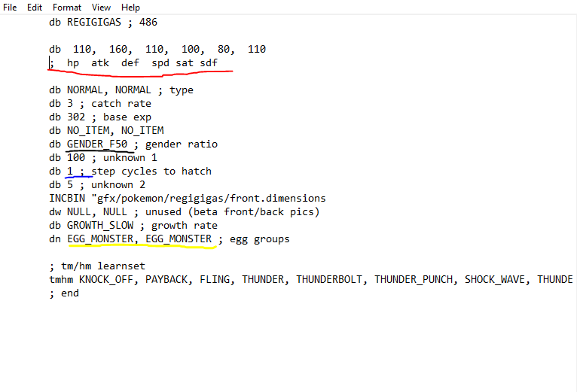The image size is (577, 392).
Task: Place cursor in 'hp atk def spd sat sdf' comment
Action: tap(142, 63)
